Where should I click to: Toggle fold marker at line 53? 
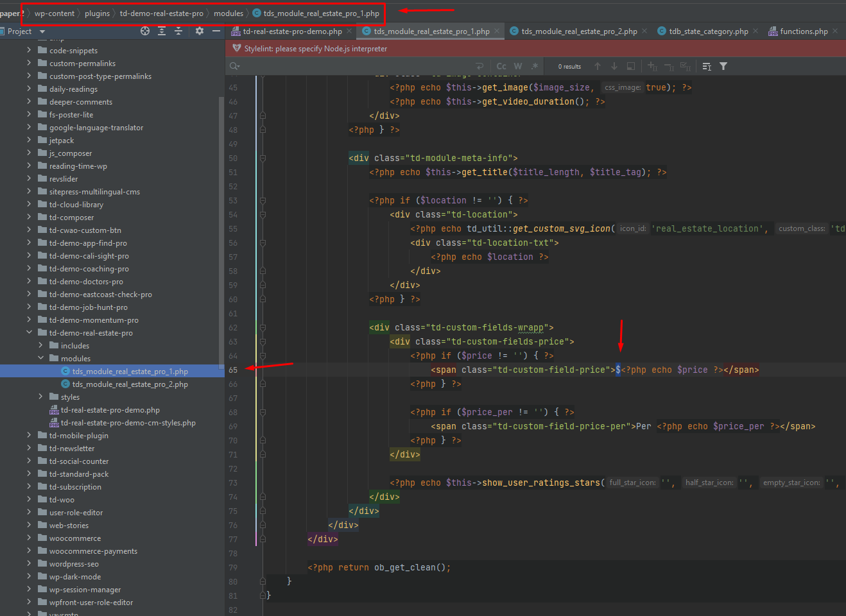[x=263, y=200]
